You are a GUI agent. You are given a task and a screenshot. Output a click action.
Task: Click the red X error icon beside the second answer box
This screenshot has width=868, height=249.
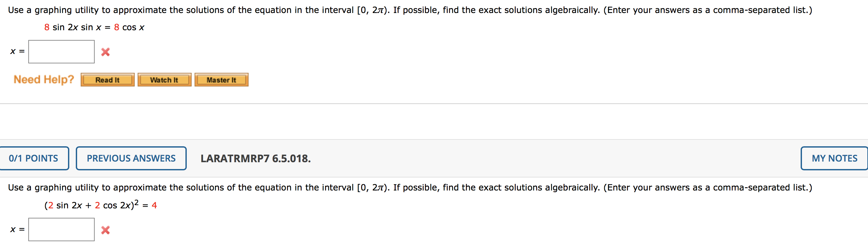coord(105,230)
